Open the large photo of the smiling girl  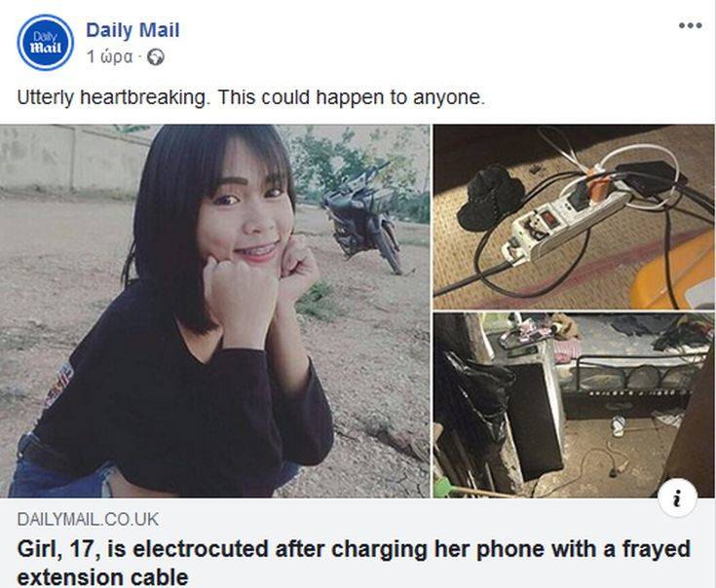point(214,311)
